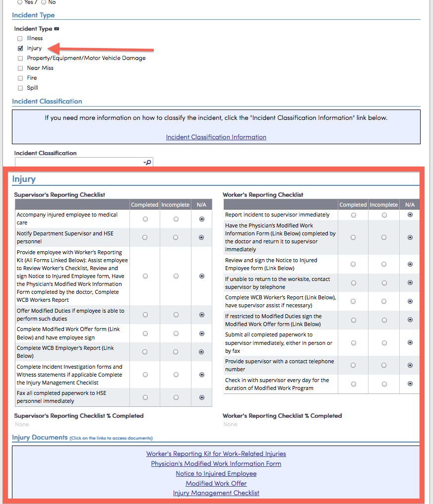This screenshot has height=504, width=433.
Task: Mark Fax all completed paperwork as Completed
Action: 145,397
